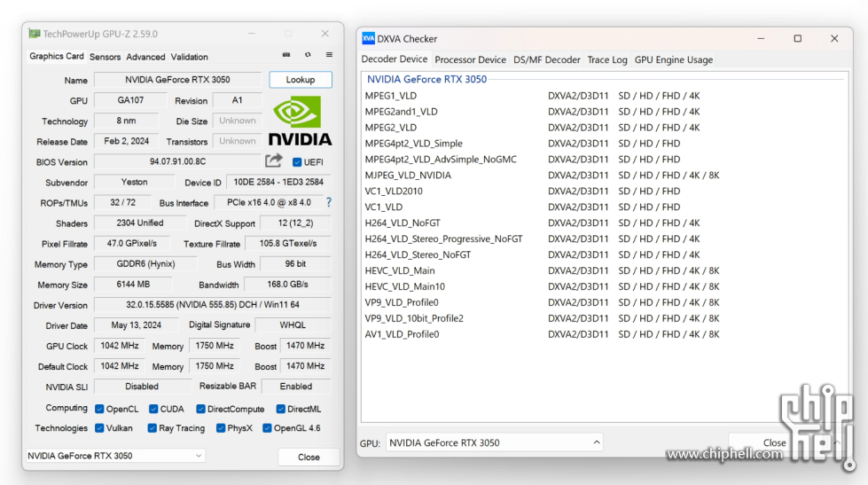Toggle the OpenGL 4.6 checkbox
Image resolution: width=868 pixels, height=485 pixels.
pos(268,428)
